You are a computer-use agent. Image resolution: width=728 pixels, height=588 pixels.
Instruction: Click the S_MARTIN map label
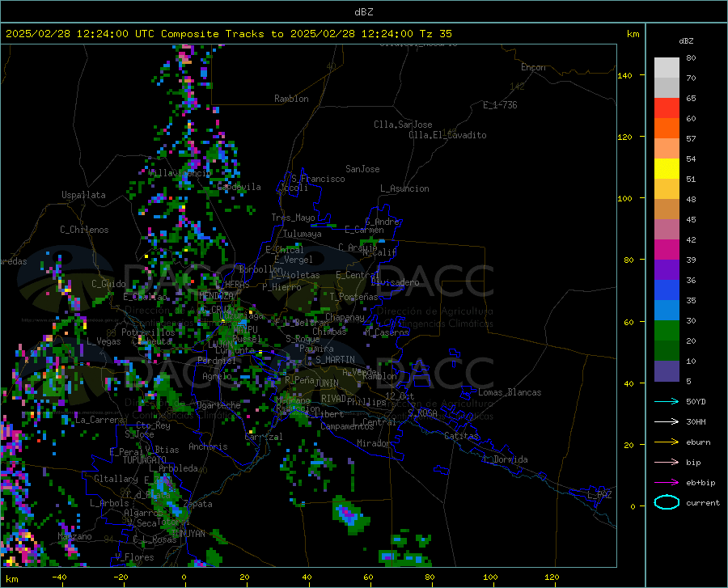pyautogui.click(x=335, y=360)
